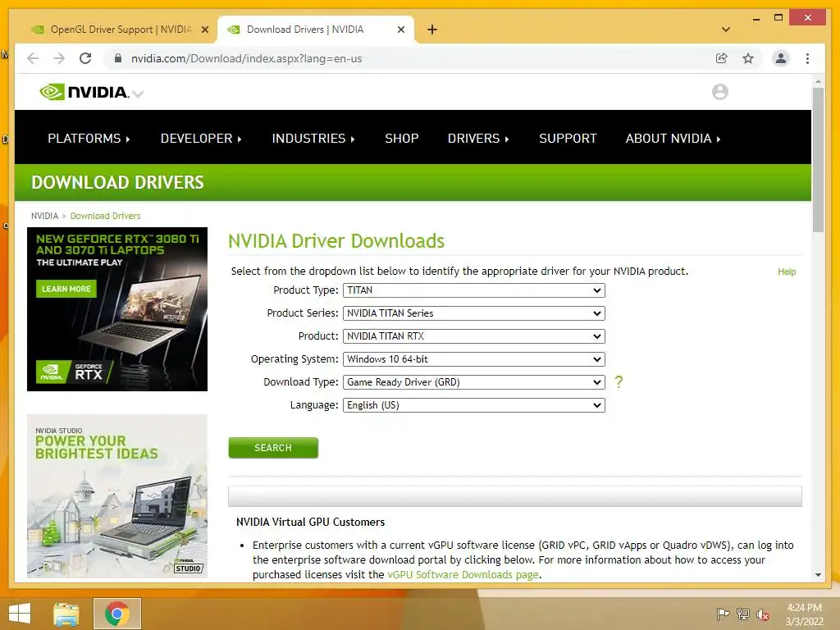Click the SUPPORT menu item
This screenshot has width=840, height=630.
(x=568, y=138)
